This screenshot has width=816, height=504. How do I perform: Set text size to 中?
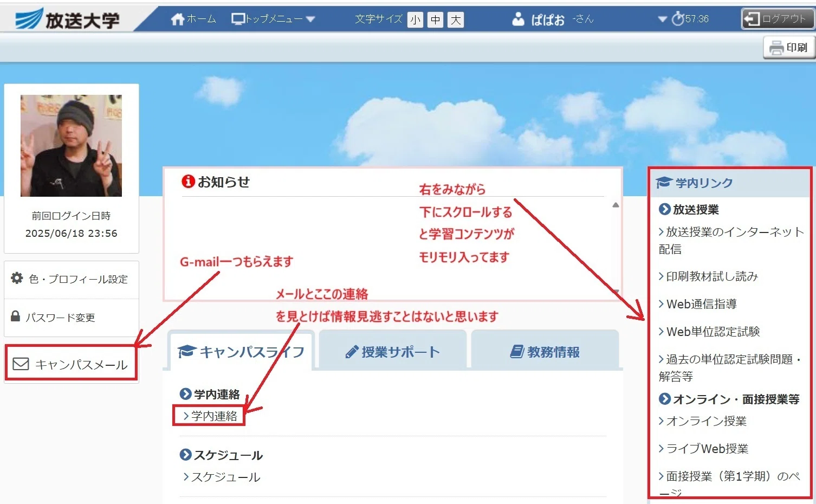[435, 20]
